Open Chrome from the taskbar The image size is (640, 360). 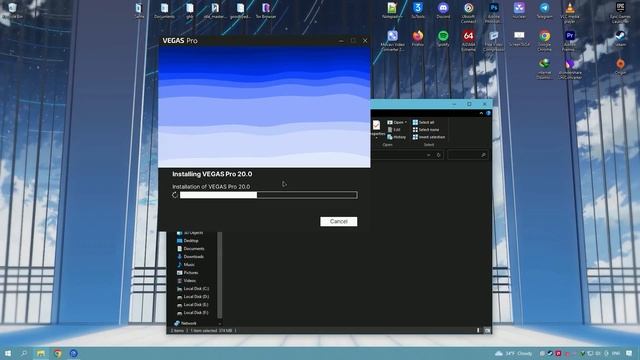(58, 353)
